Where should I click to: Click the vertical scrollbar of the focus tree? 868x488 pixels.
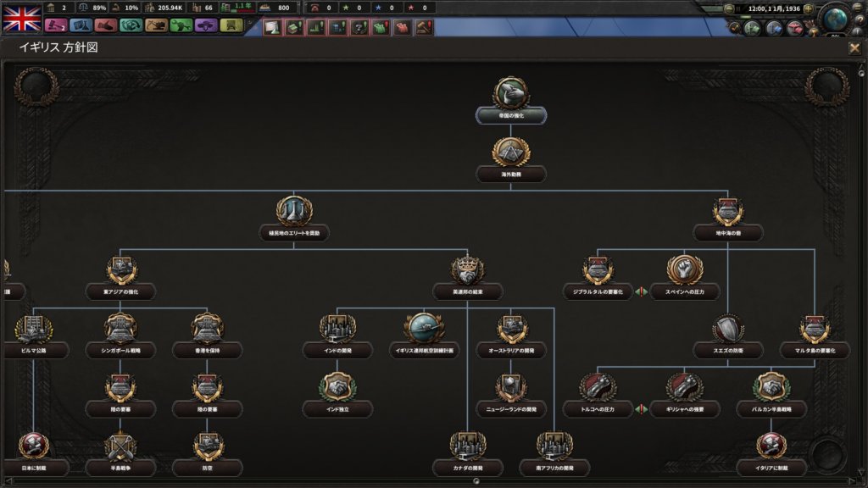(861, 271)
